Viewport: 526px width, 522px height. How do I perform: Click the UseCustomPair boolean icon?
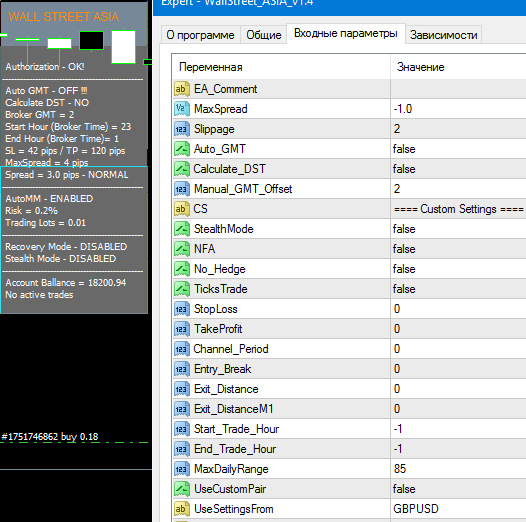tap(182, 489)
